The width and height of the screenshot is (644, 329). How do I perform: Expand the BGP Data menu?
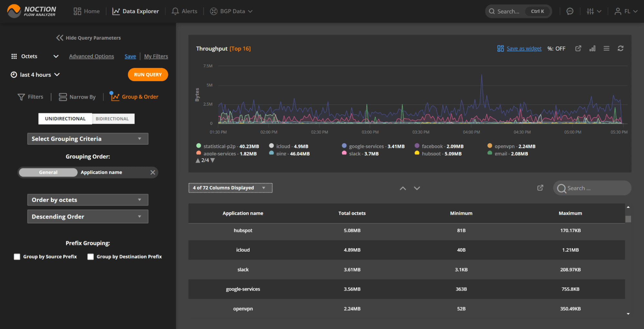click(x=231, y=11)
